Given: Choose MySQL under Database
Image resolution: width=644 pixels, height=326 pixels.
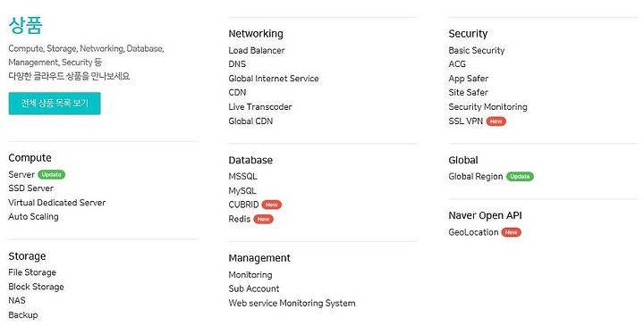Looking at the screenshot, I should click(242, 190).
